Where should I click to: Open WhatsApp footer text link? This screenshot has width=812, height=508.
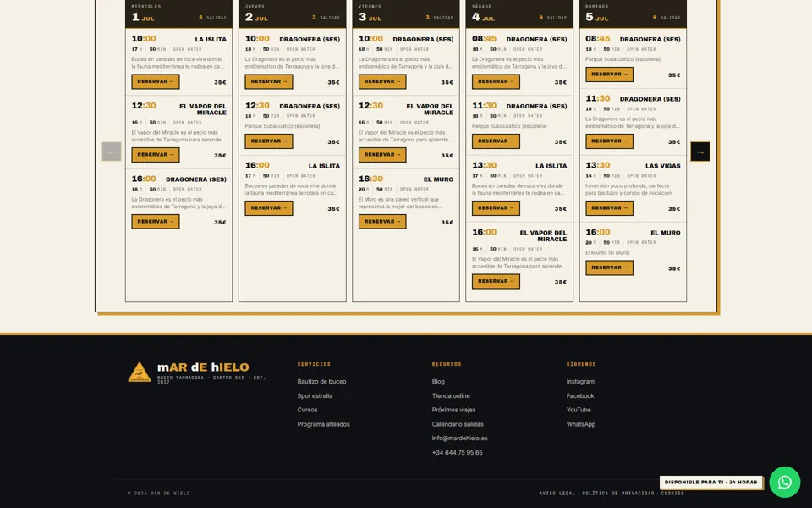(580, 424)
